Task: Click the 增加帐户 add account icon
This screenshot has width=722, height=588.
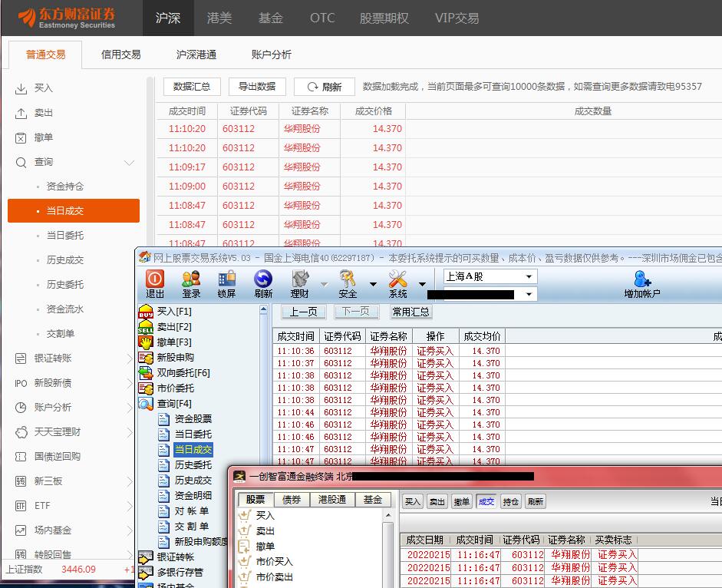Action: tap(642, 279)
